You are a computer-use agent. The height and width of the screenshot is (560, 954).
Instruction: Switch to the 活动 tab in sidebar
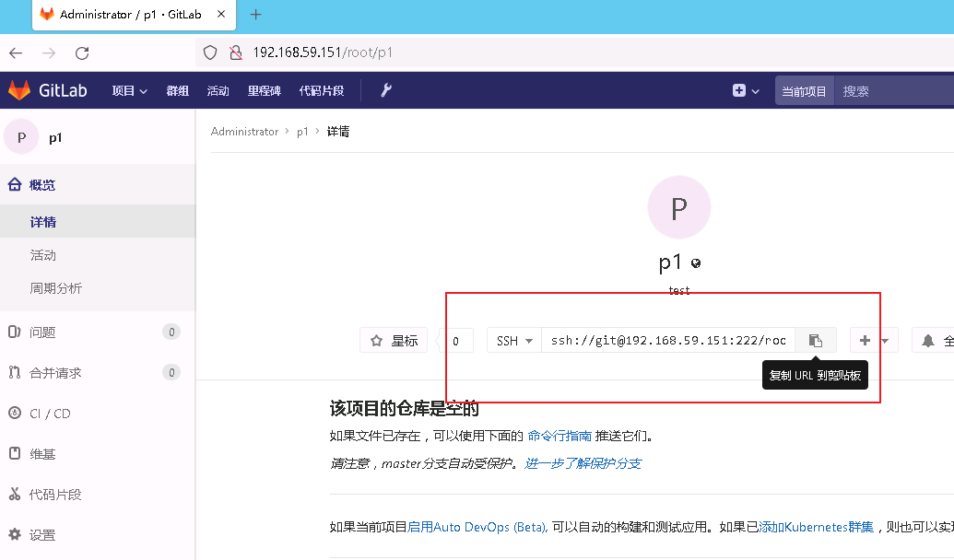coord(43,255)
